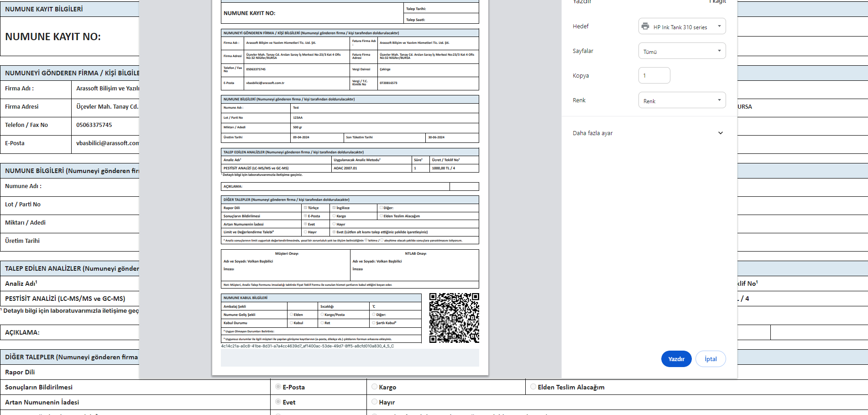
Task: Click the QR code in the print preview
Action: coord(454,318)
